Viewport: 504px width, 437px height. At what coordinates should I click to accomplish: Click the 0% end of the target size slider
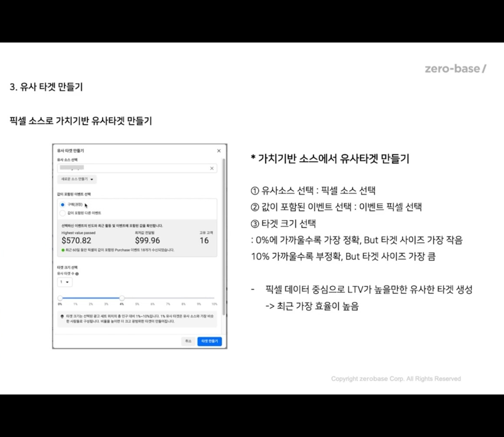(x=60, y=298)
